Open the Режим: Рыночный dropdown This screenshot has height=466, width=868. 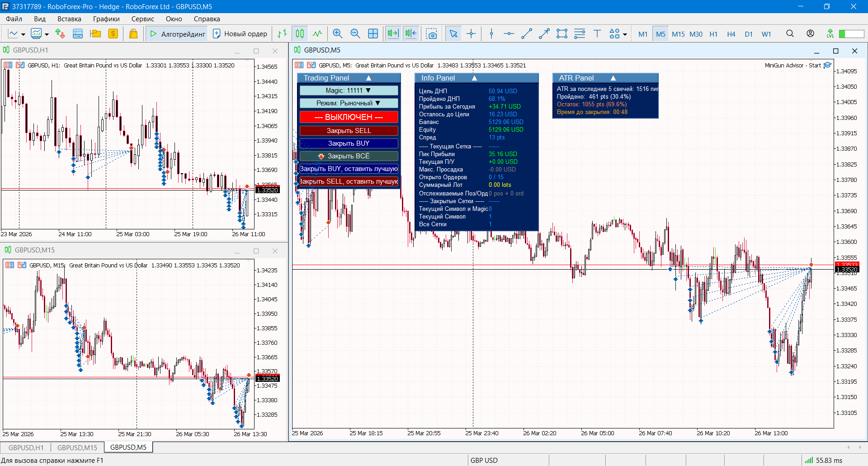(349, 103)
